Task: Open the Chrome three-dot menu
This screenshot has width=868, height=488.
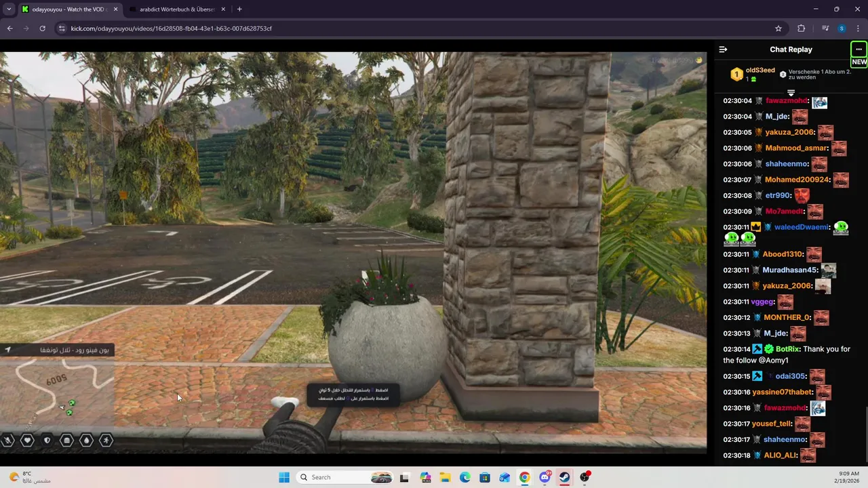Action: 859,28
